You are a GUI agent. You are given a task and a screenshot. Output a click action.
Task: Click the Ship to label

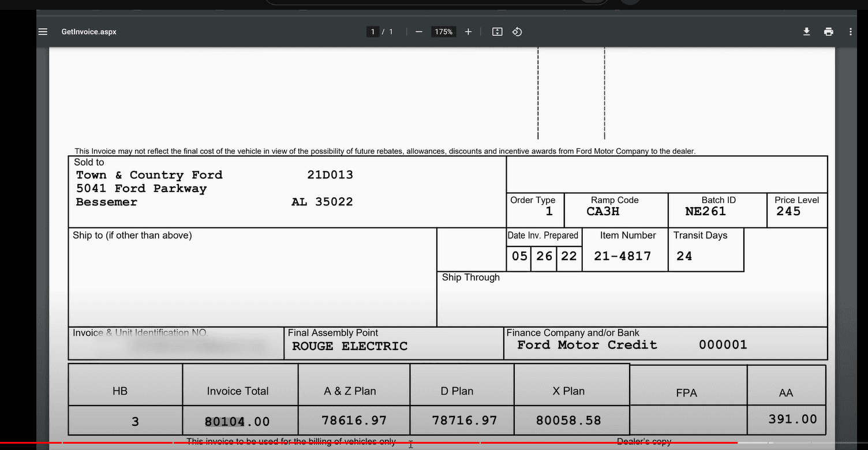tap(132, 235)
